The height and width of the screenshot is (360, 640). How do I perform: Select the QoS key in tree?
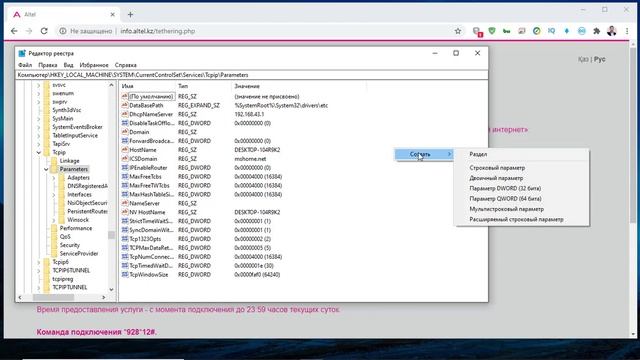click(x=65, y=237)
